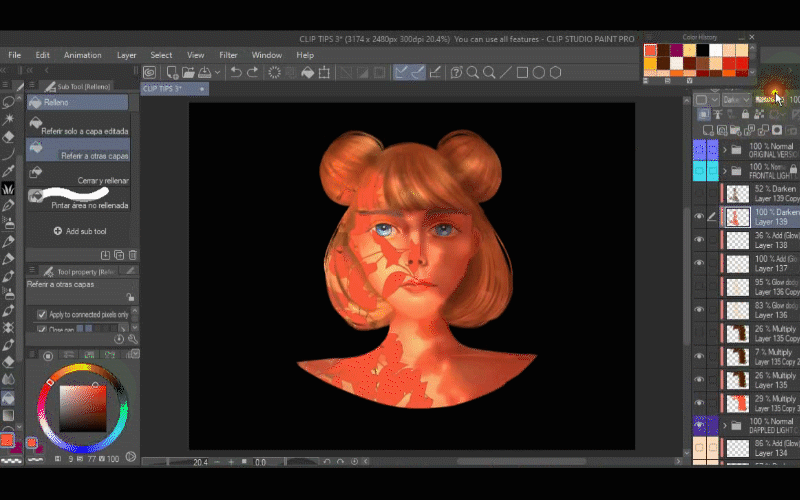Click the 'Add sub tool' button

click(x=78, y=231)
